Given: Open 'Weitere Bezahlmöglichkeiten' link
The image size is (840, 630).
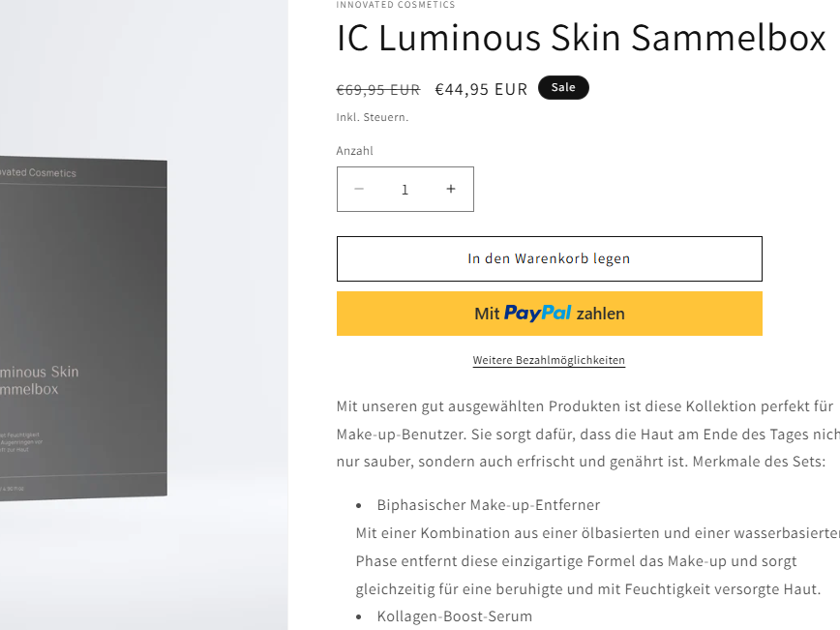Looking at the screenshot, I should click(x=549, y=360).
